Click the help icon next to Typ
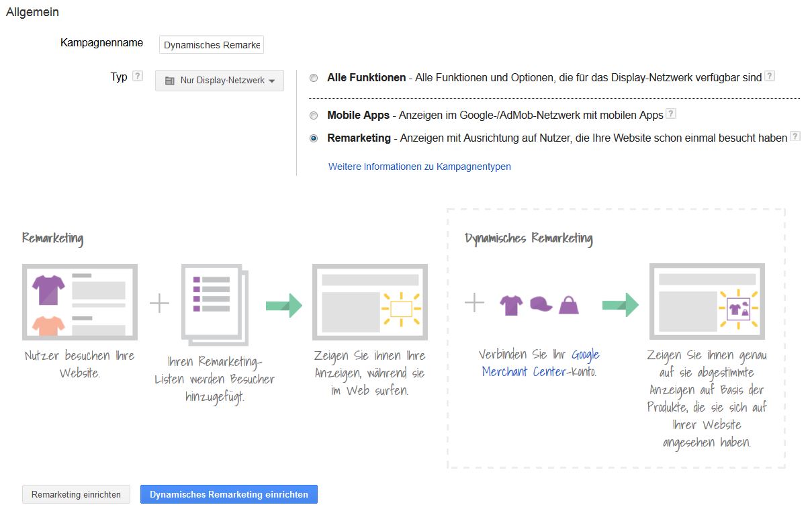This screenshot has width=812, height=509. coord(138,76)
